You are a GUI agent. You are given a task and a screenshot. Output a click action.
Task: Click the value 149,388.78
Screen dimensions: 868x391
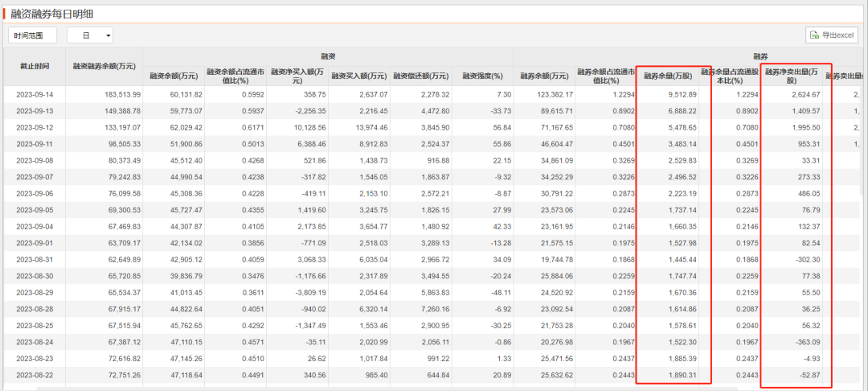coord(122,111)
